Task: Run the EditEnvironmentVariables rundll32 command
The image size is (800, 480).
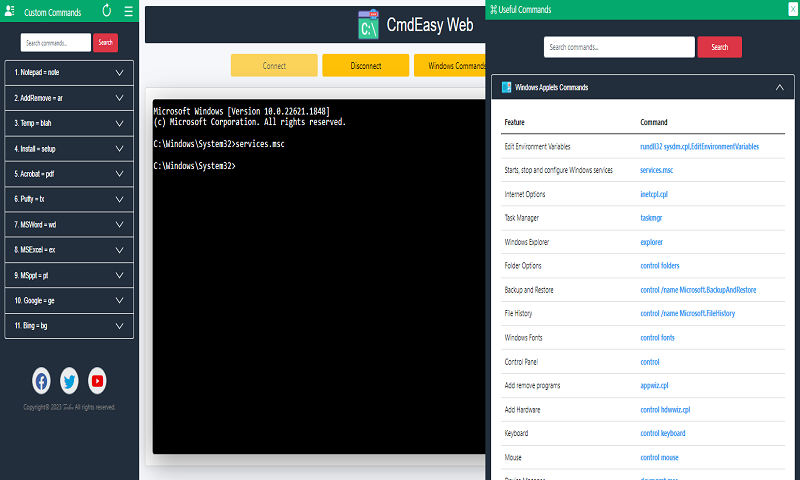Action: pos(699,146)
